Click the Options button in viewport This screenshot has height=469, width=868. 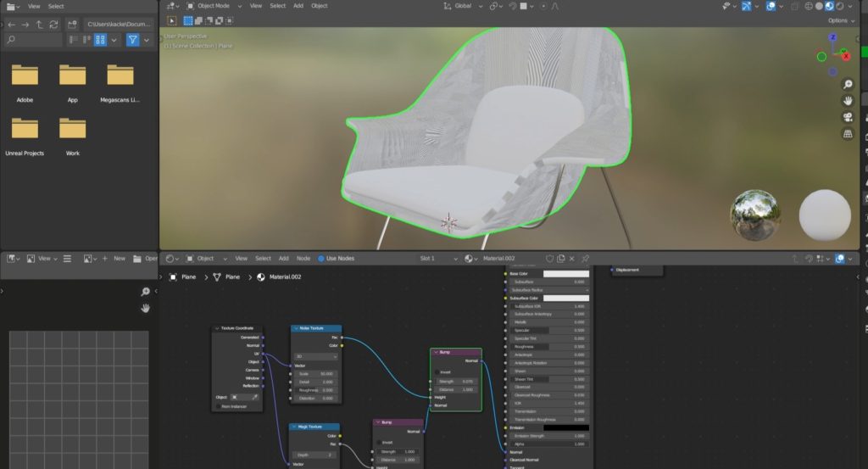coord(839,20)
